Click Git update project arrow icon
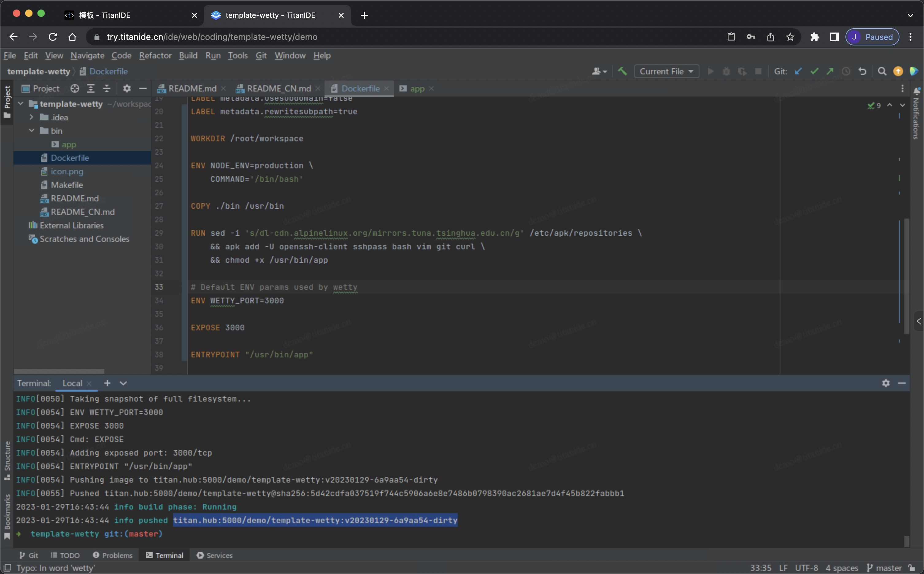 [x=798, y=71]
